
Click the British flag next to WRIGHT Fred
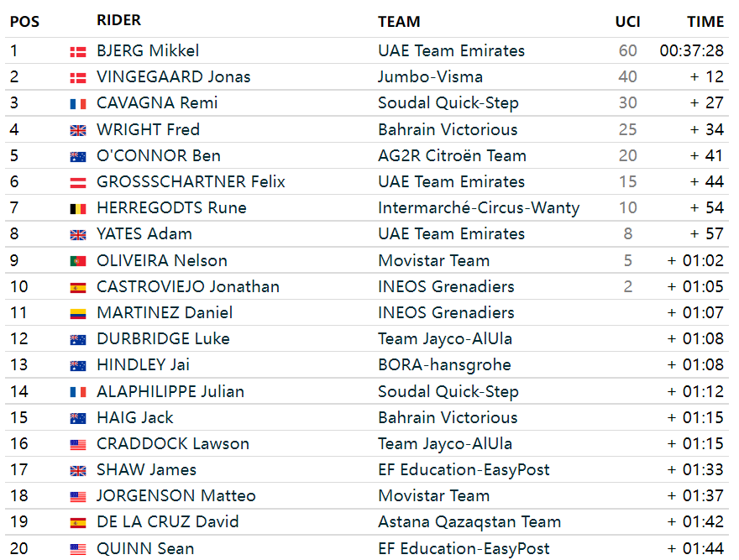[x=78, y=131]
